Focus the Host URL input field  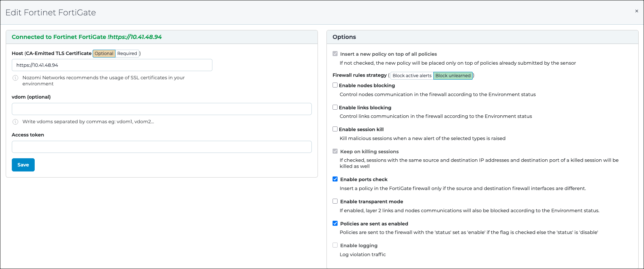112,65
